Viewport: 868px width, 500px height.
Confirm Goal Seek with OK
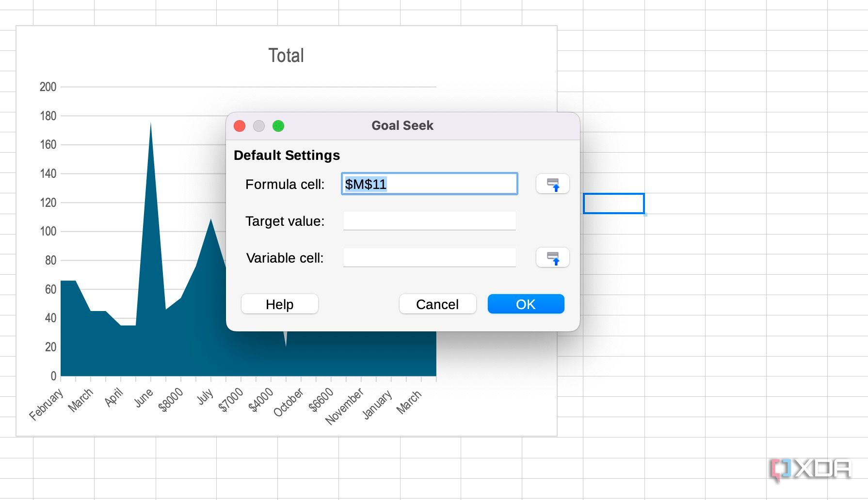point(526,304)
